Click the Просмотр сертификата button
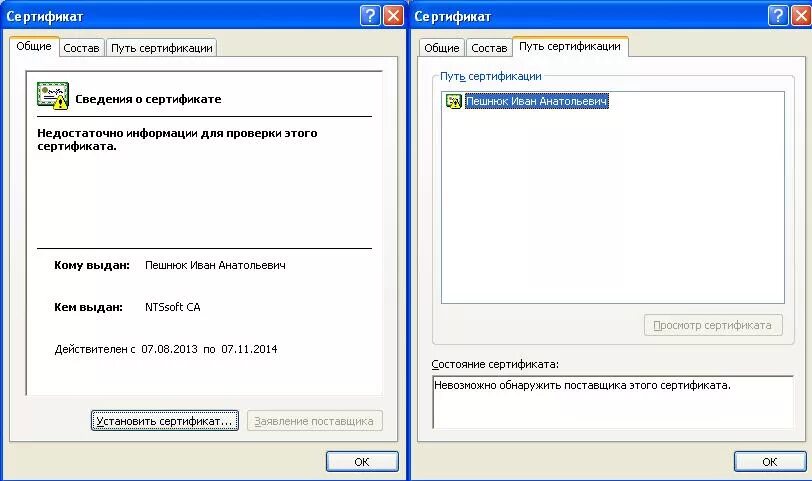Screen dimensions: 812x481 click(x=713, y=325)
